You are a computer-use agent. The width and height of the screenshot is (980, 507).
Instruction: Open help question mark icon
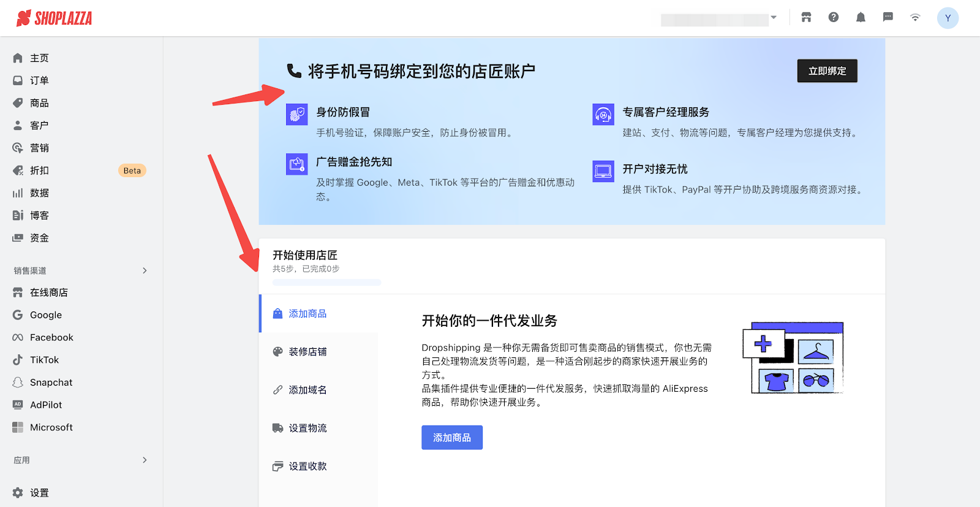[834, 17]
